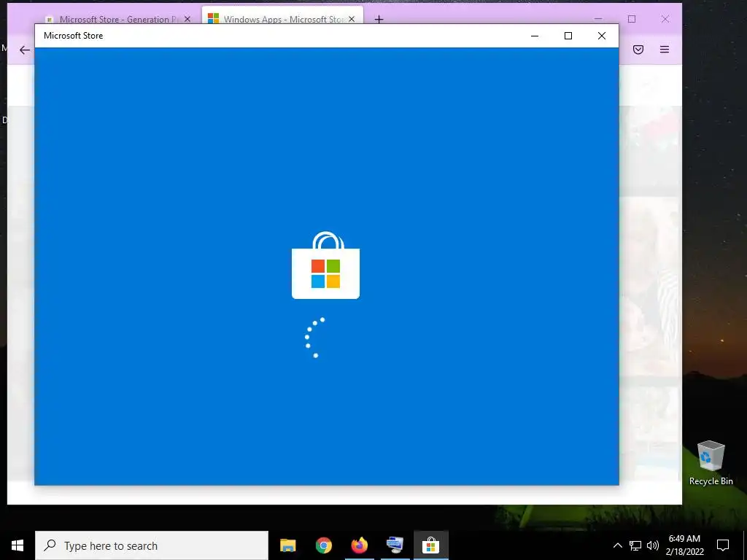Switch to Firefox in the taskbar
This screenshot has height=560, width=747.
[x=359, y=545]
